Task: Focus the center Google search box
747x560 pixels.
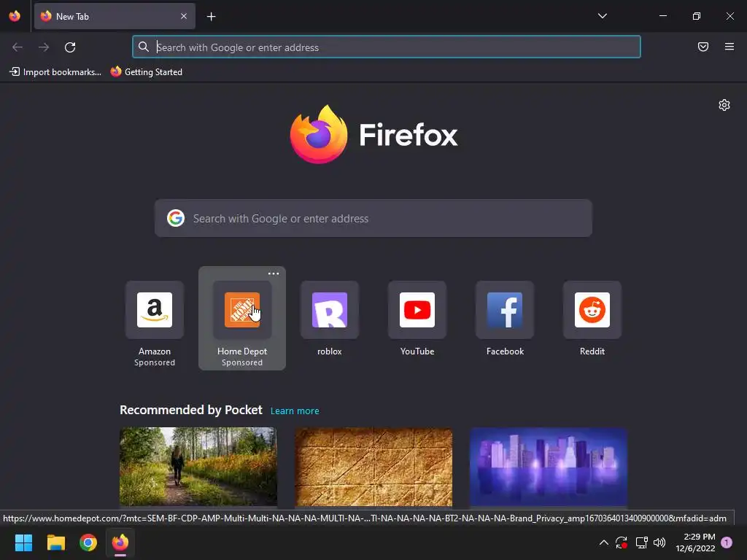Action: (373, 218)
